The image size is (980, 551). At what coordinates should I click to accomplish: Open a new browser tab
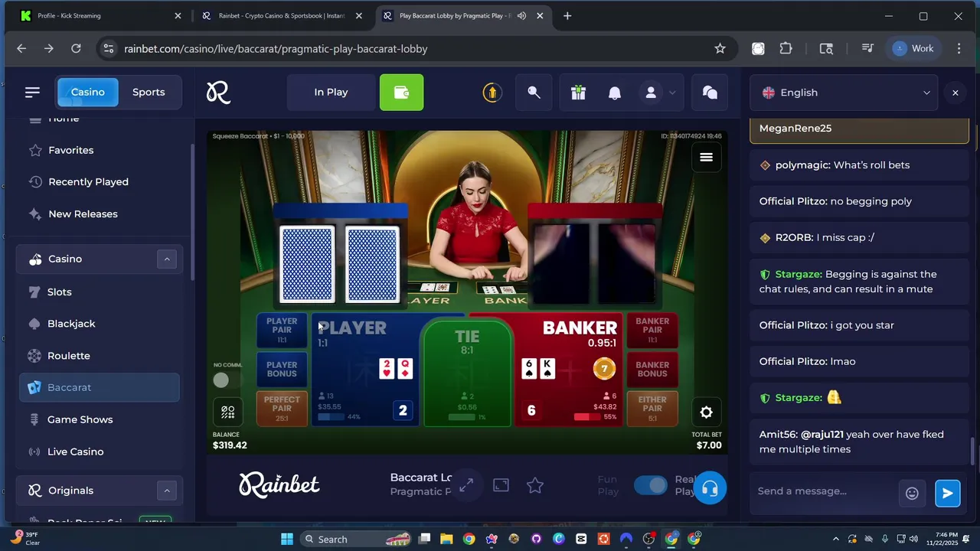pyautogui.click(x=567, y=15)
